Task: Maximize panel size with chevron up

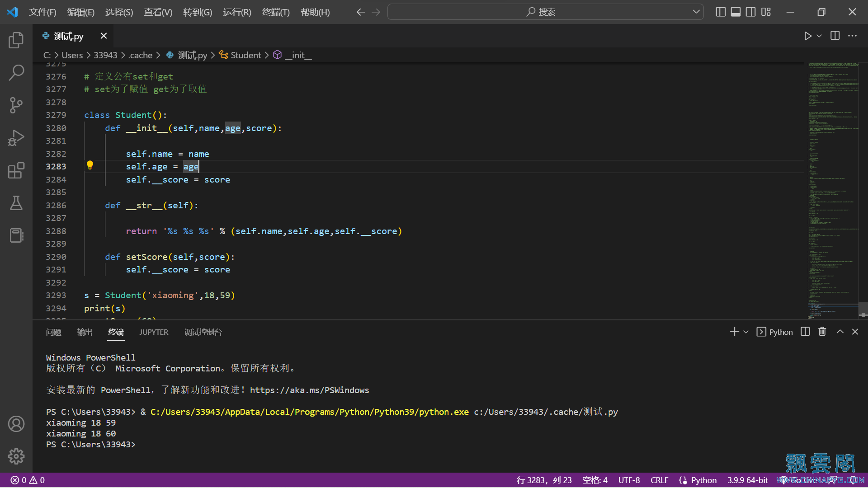Action: coord(840,332)
